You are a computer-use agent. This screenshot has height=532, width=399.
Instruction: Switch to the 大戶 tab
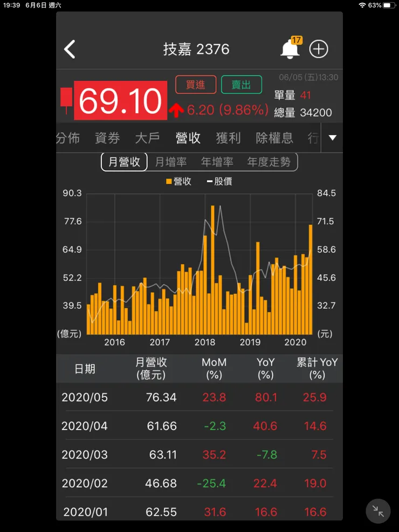(x=147, y=138)
